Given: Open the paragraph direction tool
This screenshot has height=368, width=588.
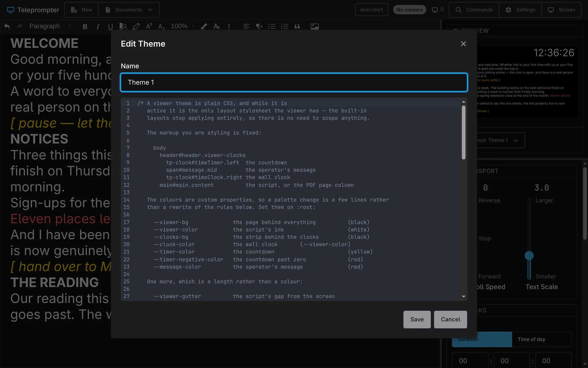Looking at the screenshot, I should point(259,26).
